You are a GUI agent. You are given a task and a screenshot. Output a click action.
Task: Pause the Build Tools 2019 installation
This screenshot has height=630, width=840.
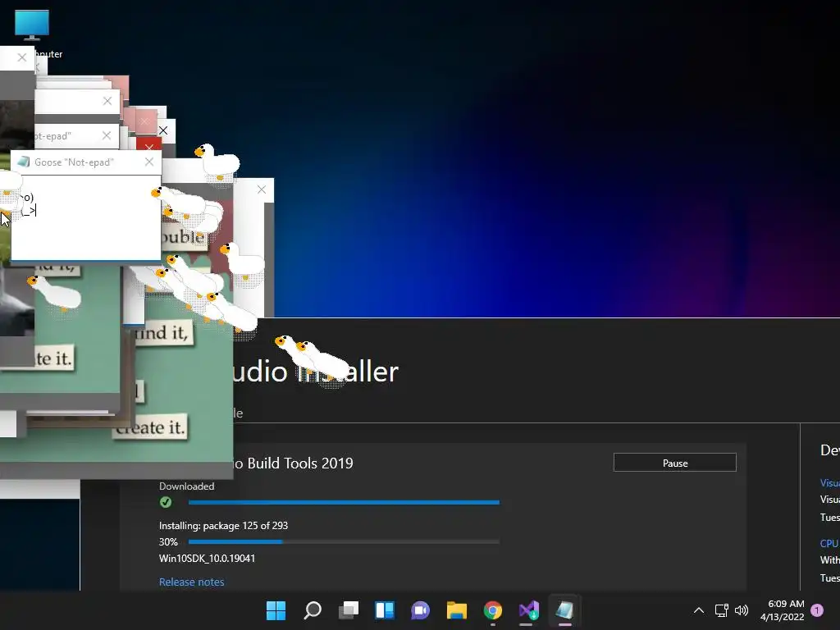674,463
